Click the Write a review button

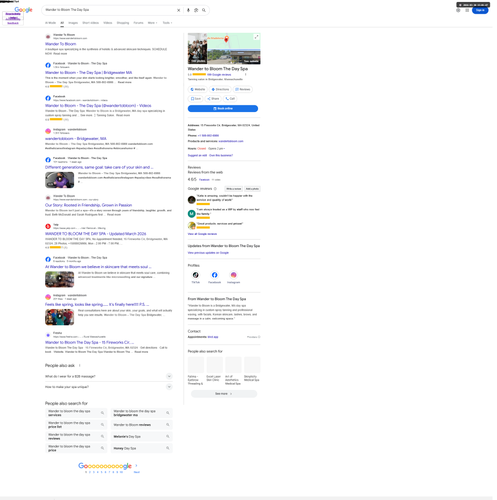pos(234,189)
